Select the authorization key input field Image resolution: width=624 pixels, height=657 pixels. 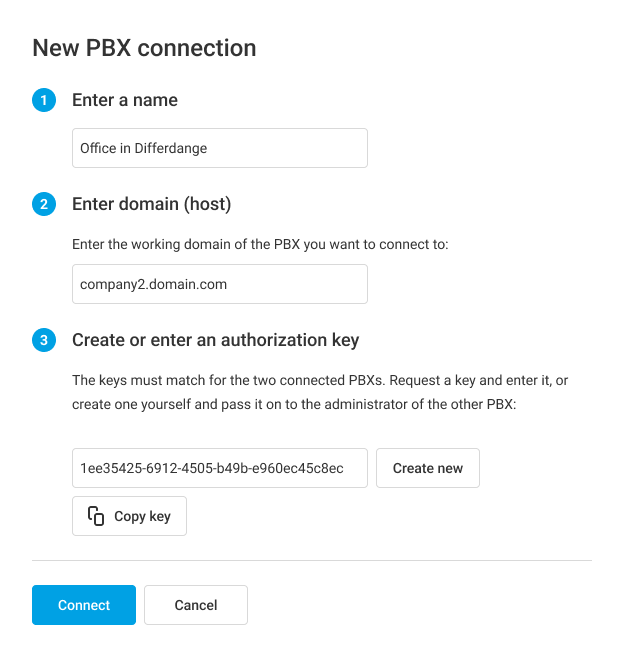click(220, 468)
